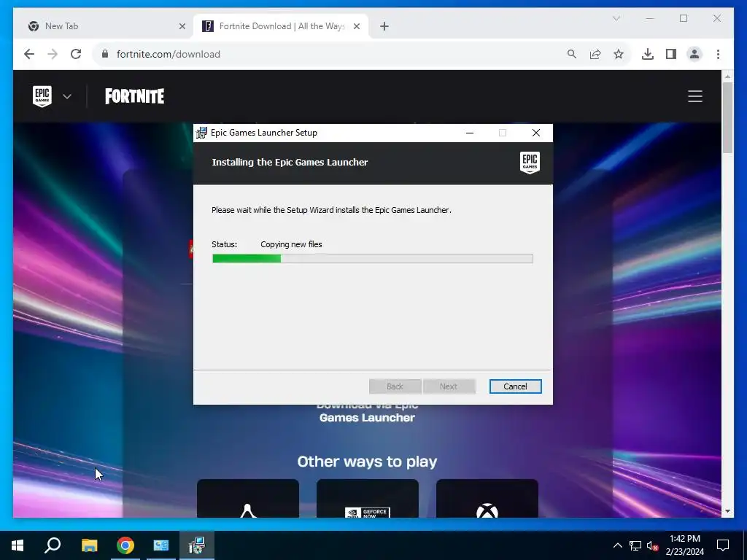Image resolution: width=747 pixels, height=560 pixels.
Task: Click the scrollbar down arrow in Chrome
Action: (727, 511)
